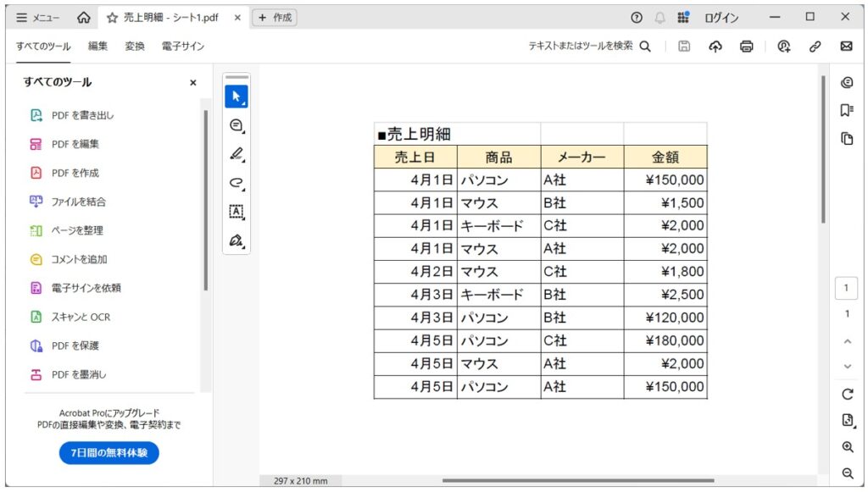Switch to the 電子サイン tab
868x492 pixels.
(x=183, y=47)
